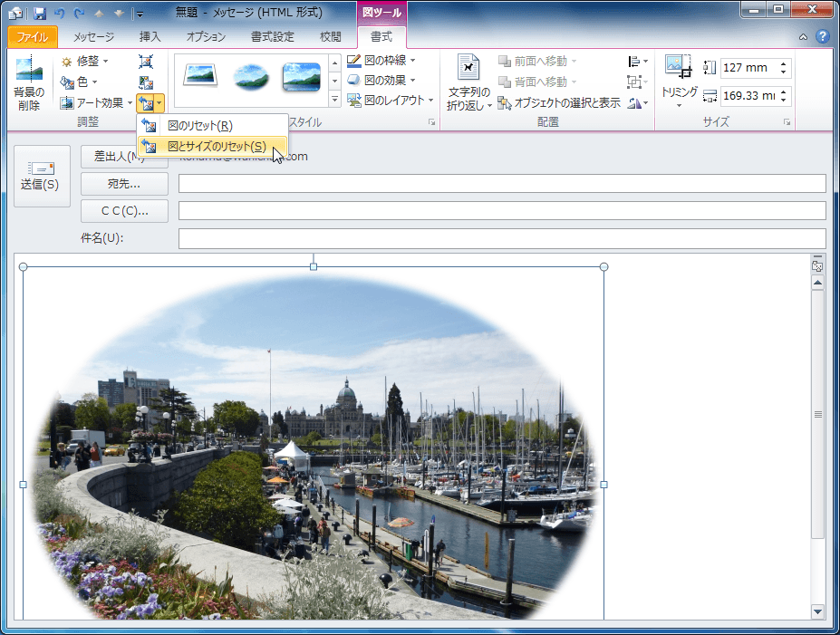Increase height using the spinner up arrow
The width and height of the screenshot is (840, 635).
[x=783, y=63]
